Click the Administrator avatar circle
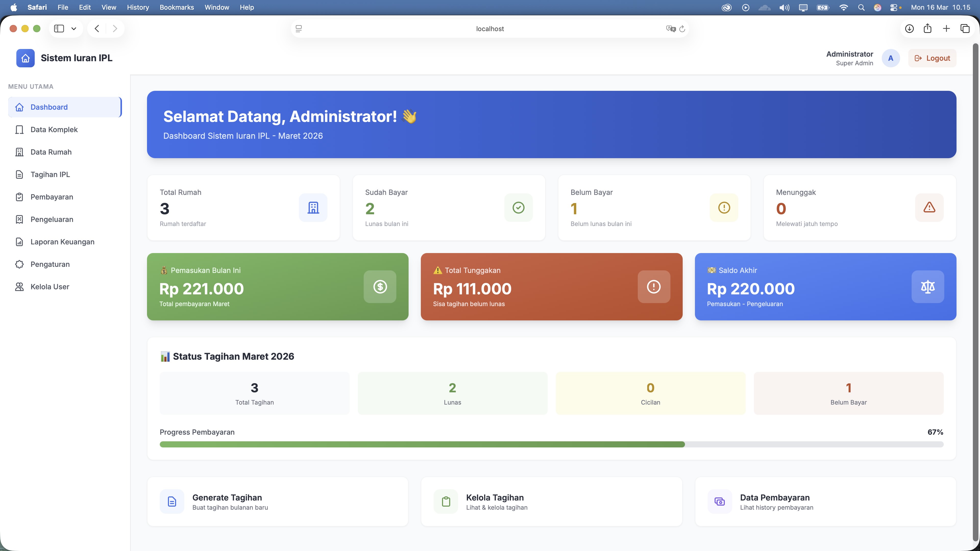This screenshot has height=551, width=980. tap(891, 58)
